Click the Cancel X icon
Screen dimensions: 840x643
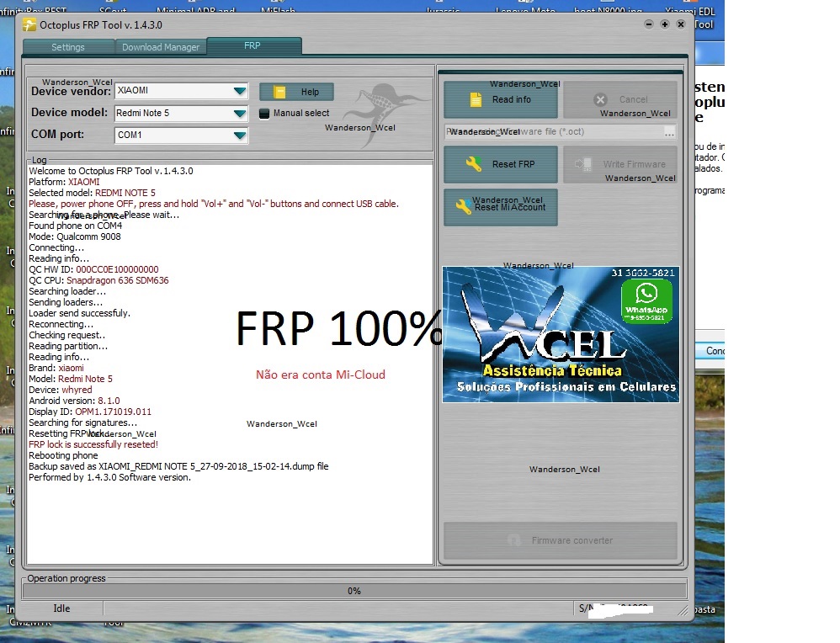pos(600,99)
